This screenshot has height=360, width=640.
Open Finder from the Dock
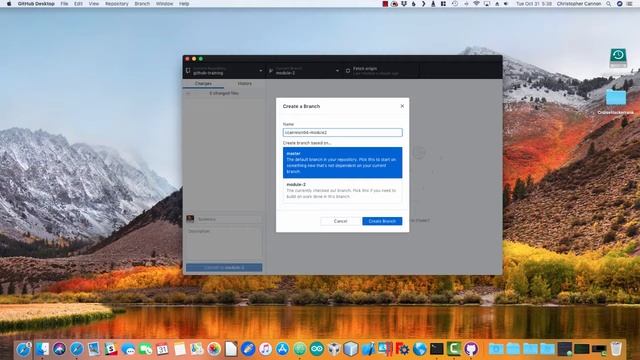pyautogui.click(x=42, y=349)
